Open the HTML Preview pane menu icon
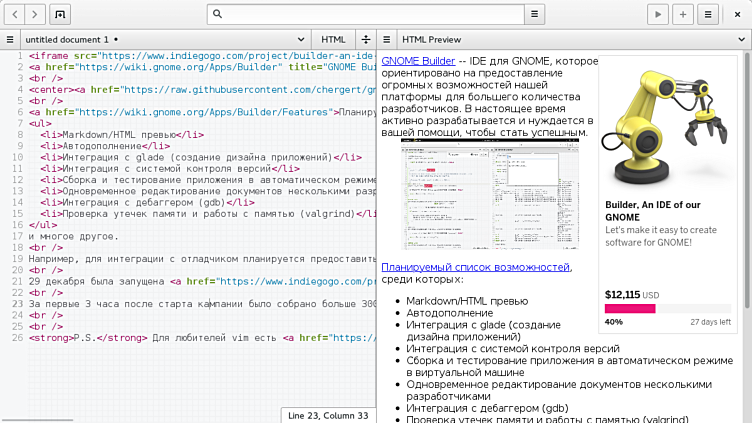Viewport: 752px width, 423px height. click(x=387, y=40)
